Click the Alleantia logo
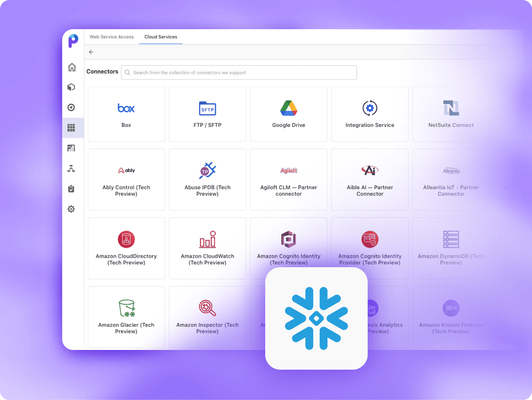This screenshot has height=400, width=532. 451,171
